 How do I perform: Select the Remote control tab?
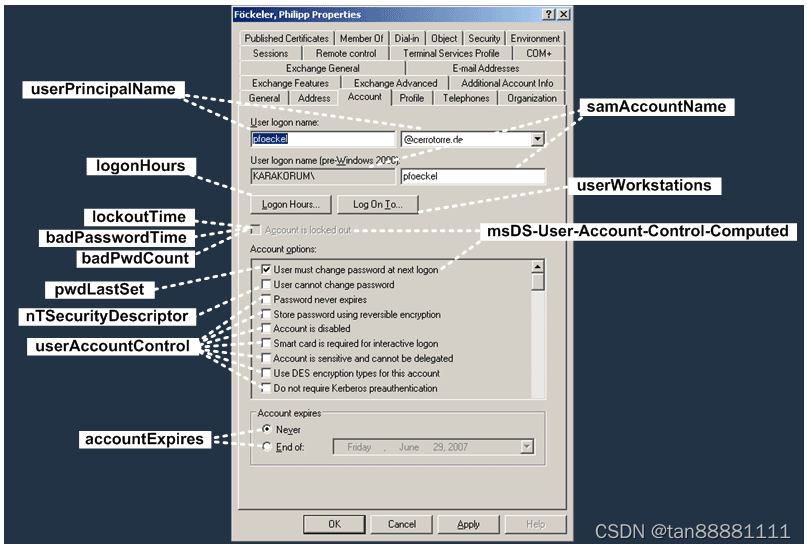[x=346, y=54]
